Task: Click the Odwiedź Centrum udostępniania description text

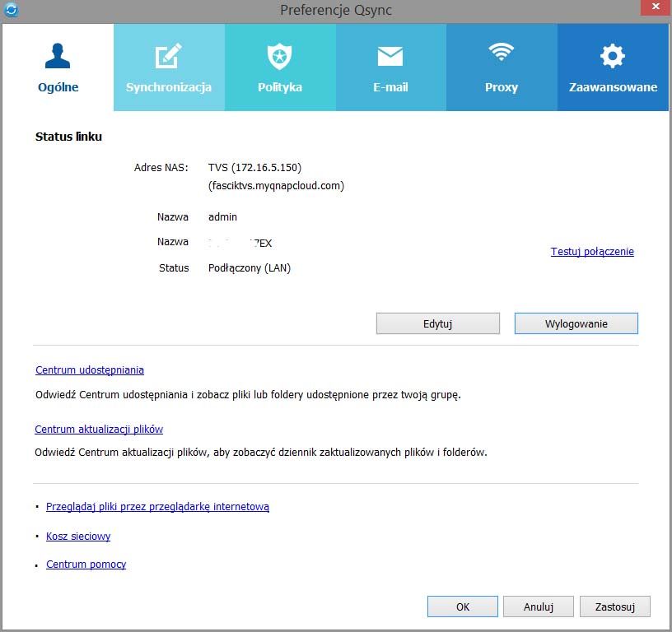Action: (x=248, y=395)
